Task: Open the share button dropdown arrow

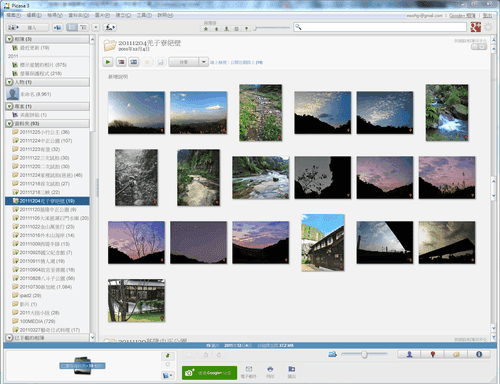Action: (203, 62)
